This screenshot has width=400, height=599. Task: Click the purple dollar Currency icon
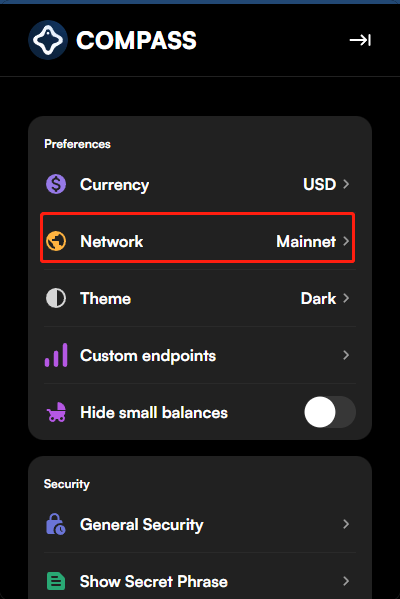(x=56, y=184)
